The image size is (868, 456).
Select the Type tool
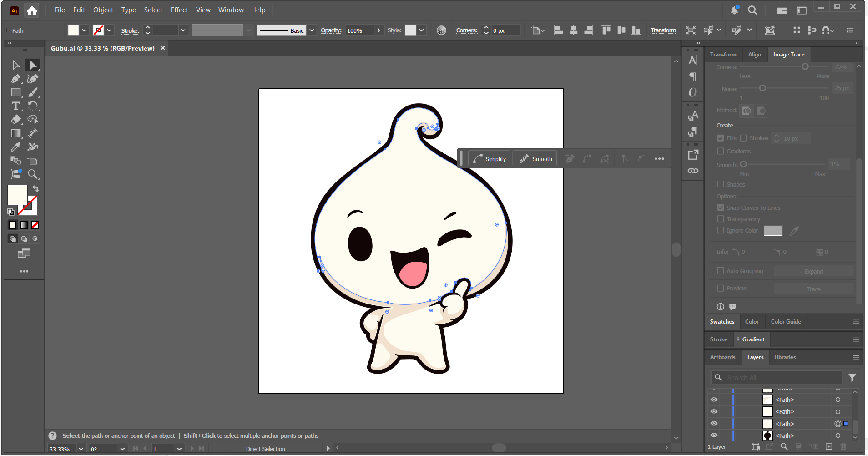click(15, 106)
